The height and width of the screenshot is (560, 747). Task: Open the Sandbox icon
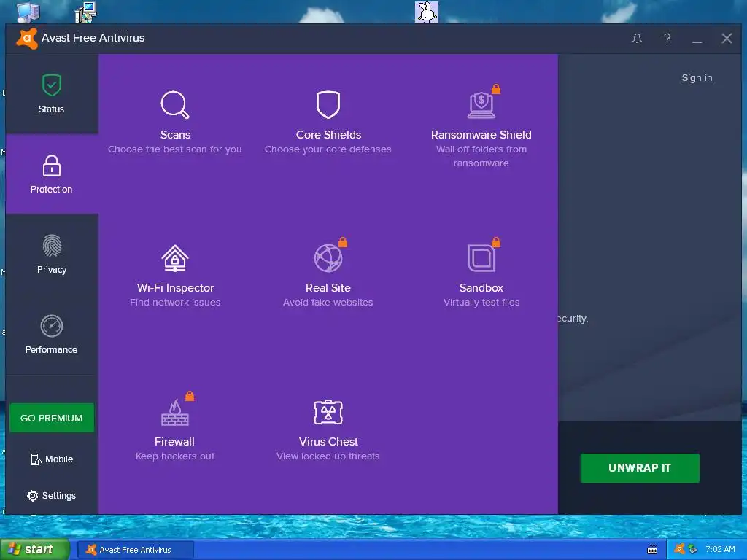point(481,258)
